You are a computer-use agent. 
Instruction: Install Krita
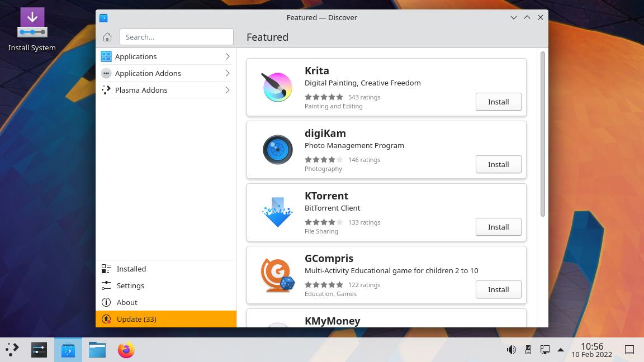(498, 102)
